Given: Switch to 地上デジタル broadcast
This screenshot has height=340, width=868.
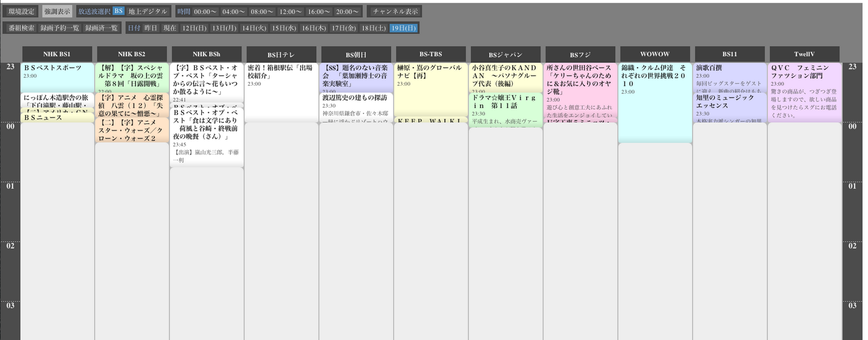Looking at the screenshot, I should (148, 11).
